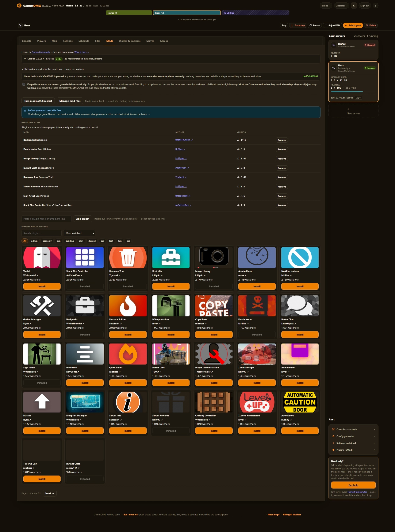Filter plugins by the building tag
The image size is (395, 532).
click(70, 241)
